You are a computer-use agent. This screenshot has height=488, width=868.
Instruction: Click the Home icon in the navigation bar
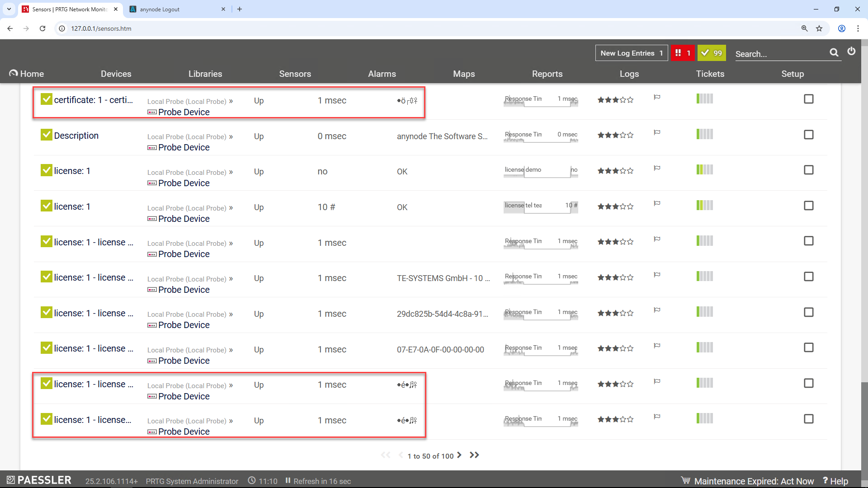pyautogui.click(x=13, y=73)
